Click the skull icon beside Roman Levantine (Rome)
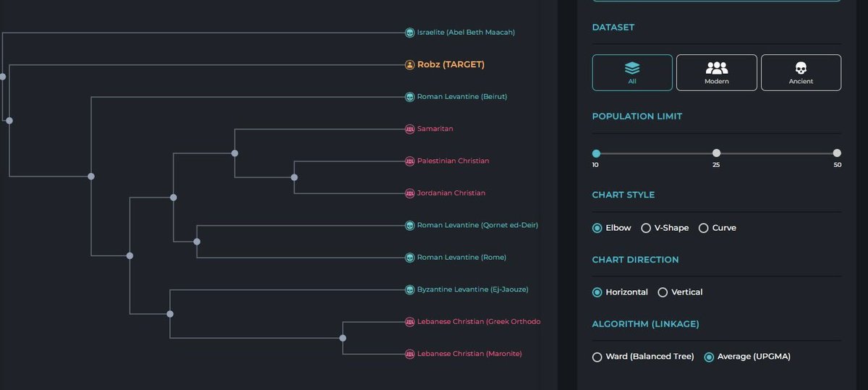The image size is (868, 390). 409,258
